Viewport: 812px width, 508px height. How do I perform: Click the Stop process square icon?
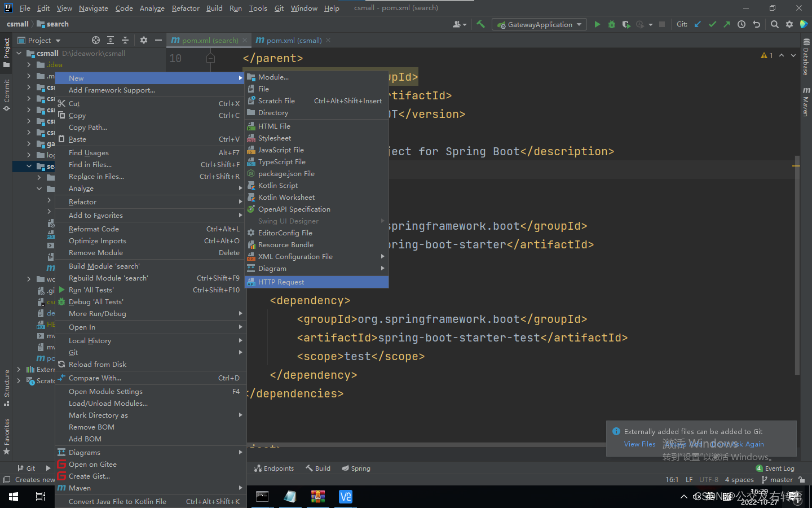[662, 24]
